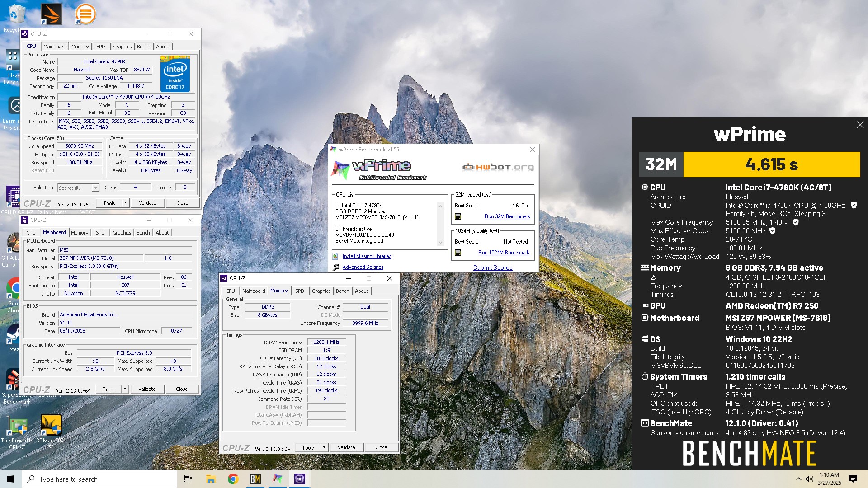Switch to Memory tab in top CPU-Z window

coord(80,47)
